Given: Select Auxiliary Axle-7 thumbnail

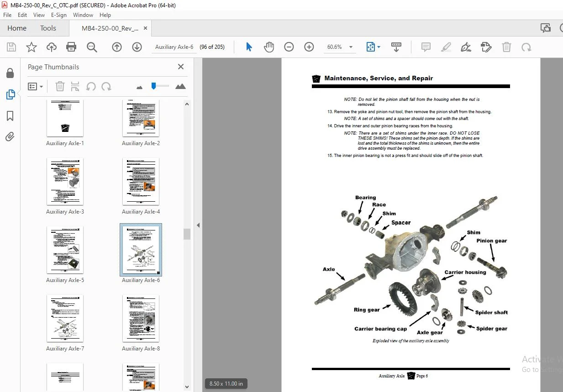Looking at the screenshot, I should coord(65,318).
